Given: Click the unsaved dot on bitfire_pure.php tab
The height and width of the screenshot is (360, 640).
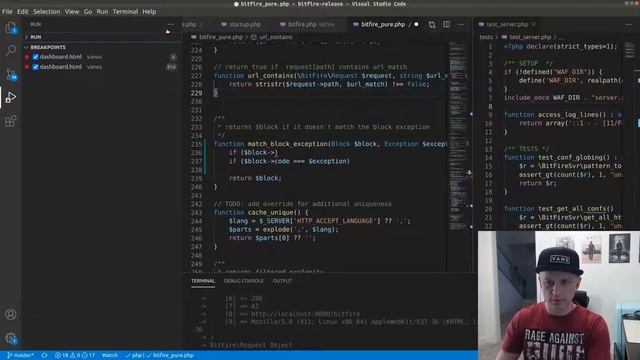Looking at the screenshot, I should tap(416, 24).
